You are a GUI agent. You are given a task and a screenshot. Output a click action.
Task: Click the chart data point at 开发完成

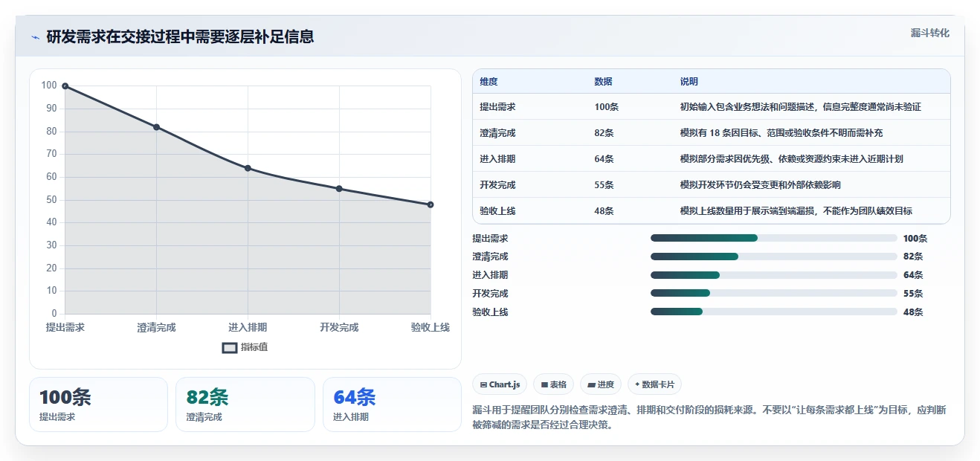pyautogui.click(x=339, y=189)
